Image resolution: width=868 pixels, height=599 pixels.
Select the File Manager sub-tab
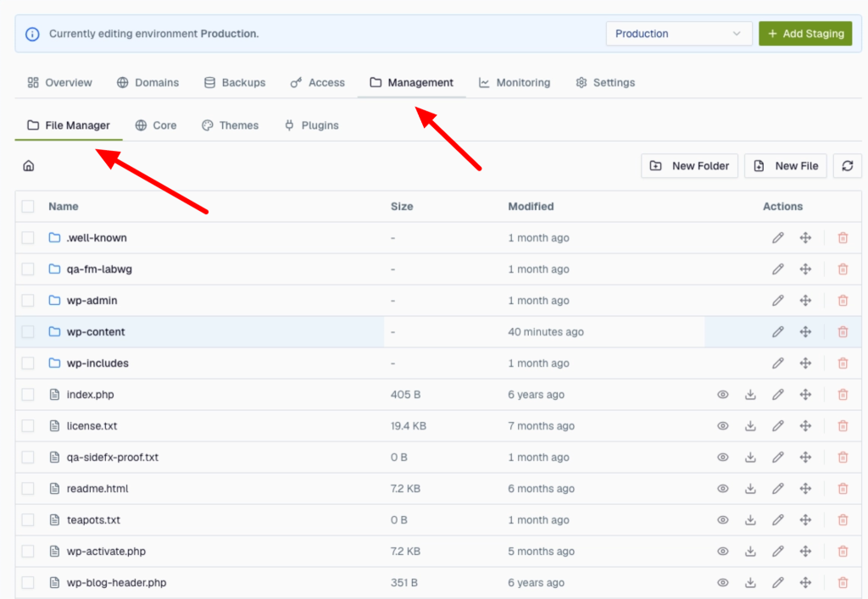click(x=69, y=125)
